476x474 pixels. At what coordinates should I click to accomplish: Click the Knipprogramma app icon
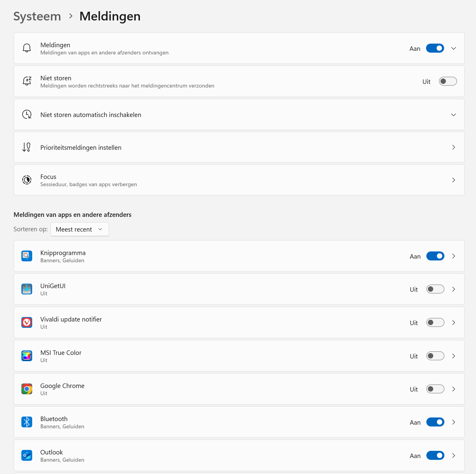point(27,256)
